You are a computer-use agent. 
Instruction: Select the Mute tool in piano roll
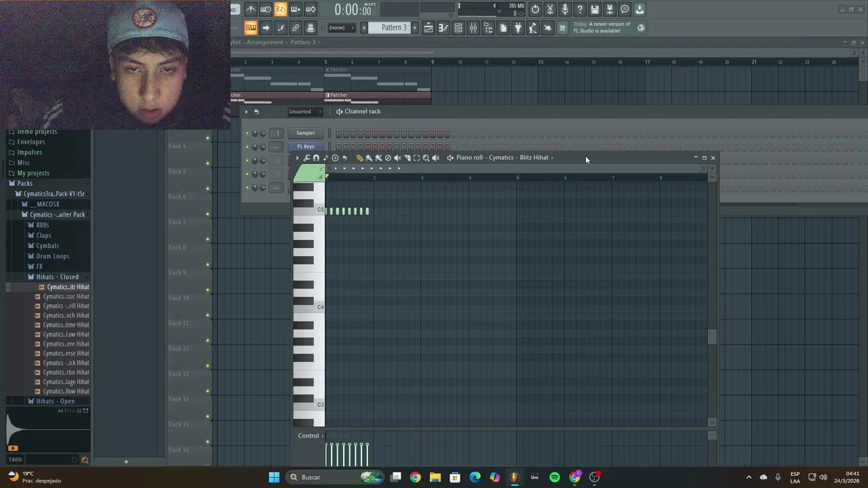(397, 158)
